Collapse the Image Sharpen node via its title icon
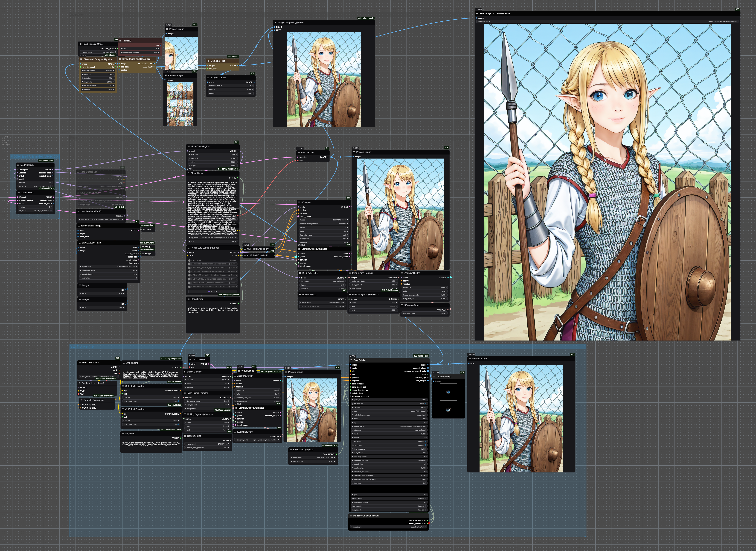The height and width of the screenshot is (551, 756). click(x=208, y=78)
